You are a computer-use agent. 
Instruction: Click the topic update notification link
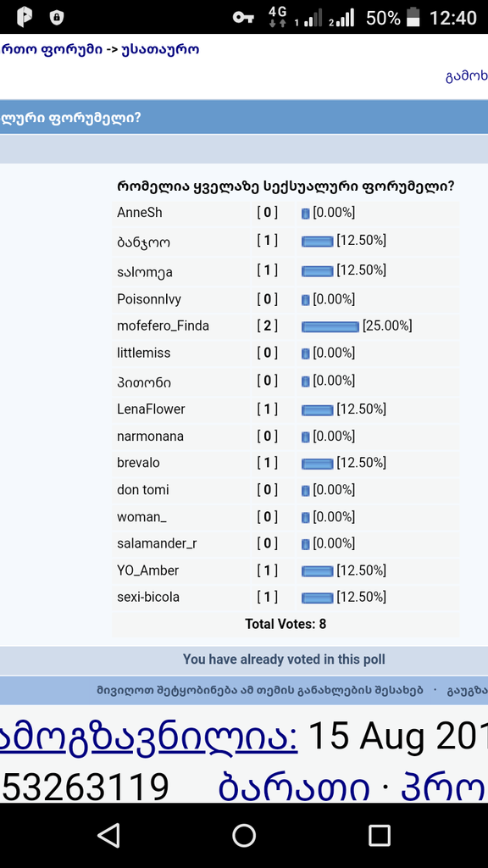click(x=259, y=690)
